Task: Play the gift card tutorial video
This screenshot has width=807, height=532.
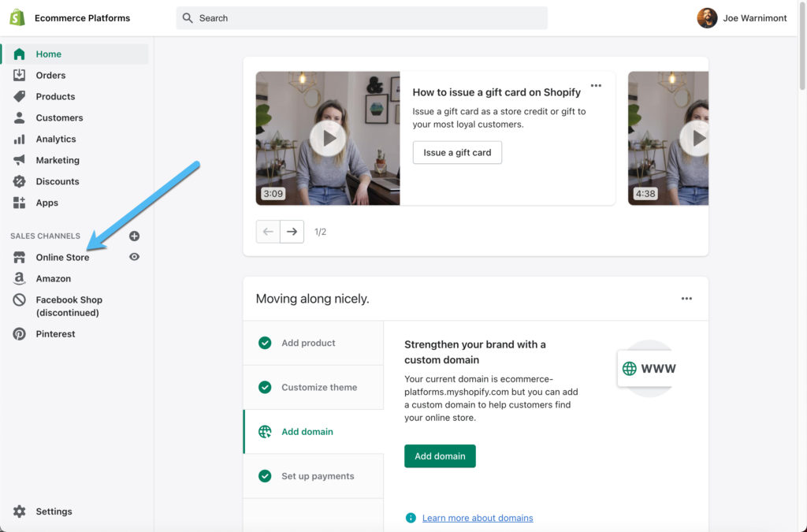Action: (327, 139)
